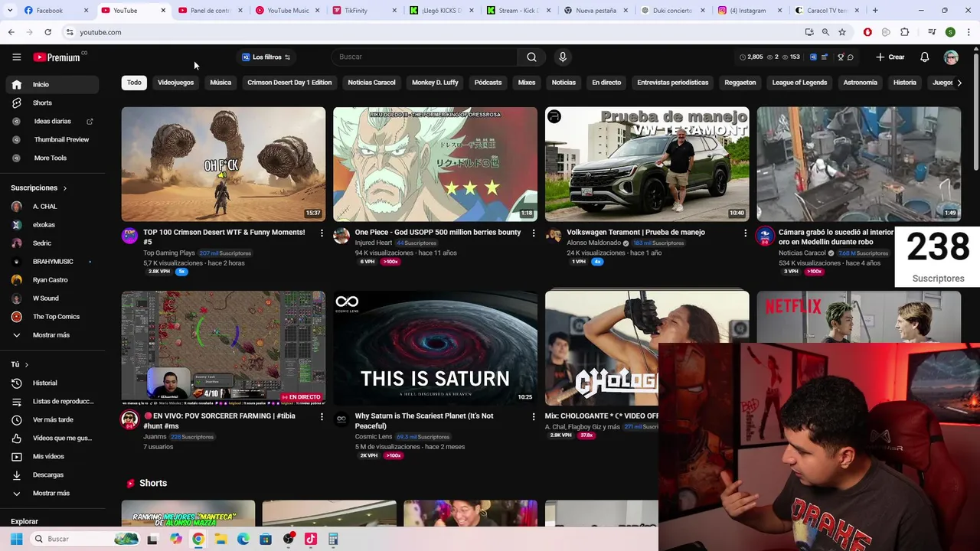The image size is (980, 551).
Task: Open Inicio in the sidebar
Action: (52, 84)
